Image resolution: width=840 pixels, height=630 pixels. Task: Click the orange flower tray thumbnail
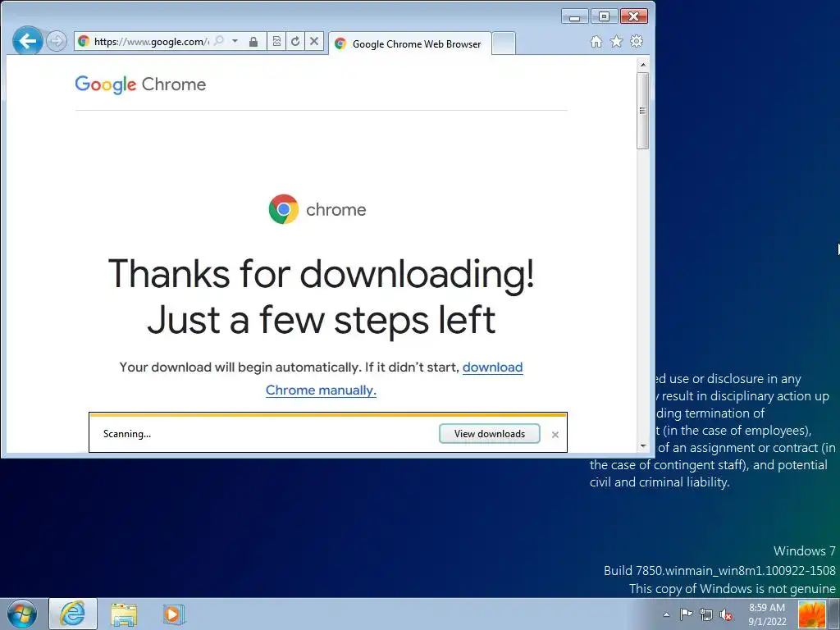coord(812,614)
